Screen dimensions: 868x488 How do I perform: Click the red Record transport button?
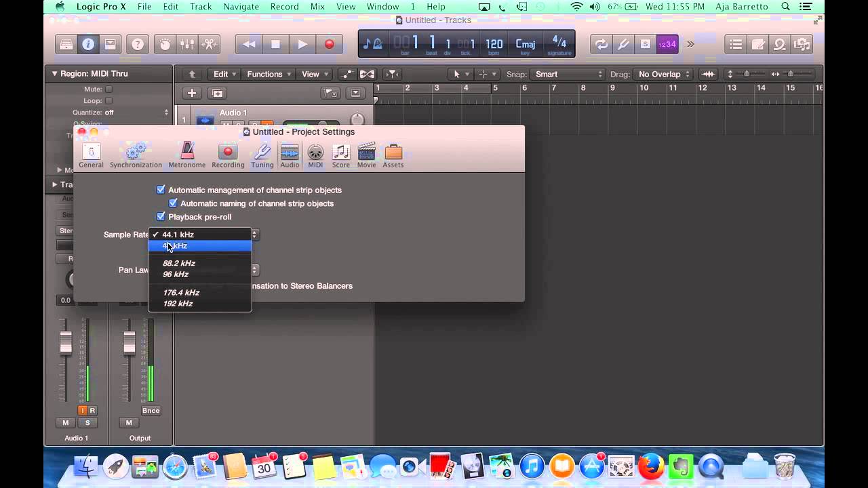tap(330, 44)
